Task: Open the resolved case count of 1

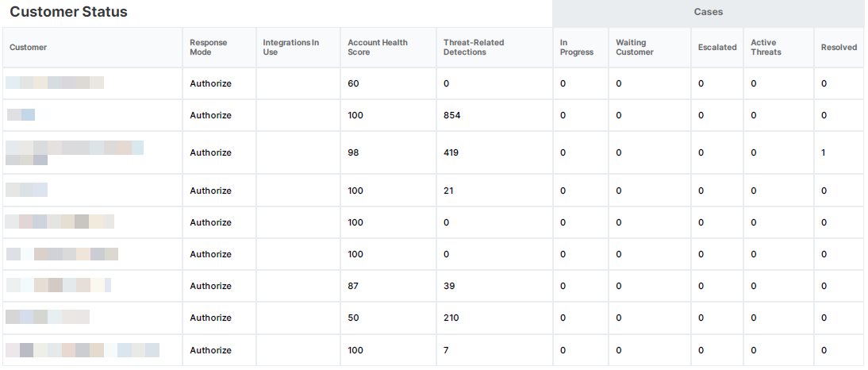Action: click(x=824, y=152)
